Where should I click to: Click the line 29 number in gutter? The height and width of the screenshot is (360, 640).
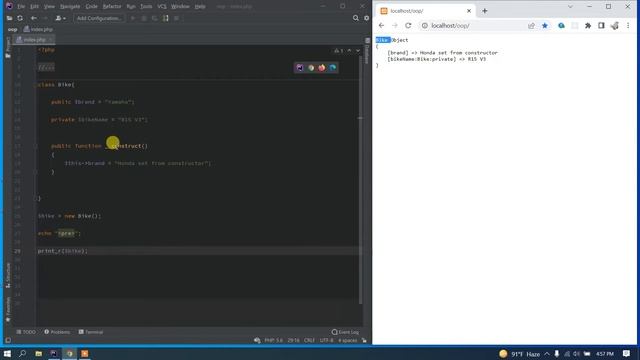tap(17, 251)
